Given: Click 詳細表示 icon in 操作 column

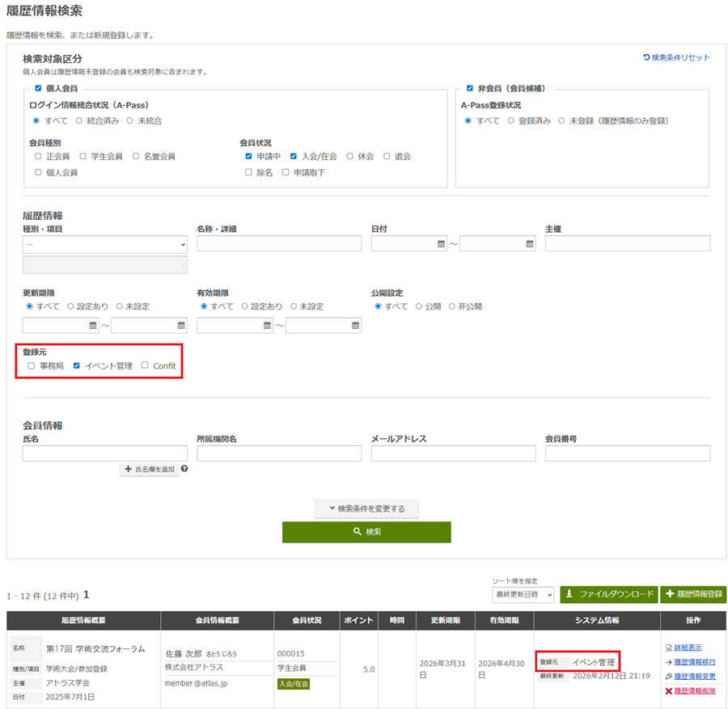Looking at the screenshot, I should pyautogui.click(x=667, y=648).
